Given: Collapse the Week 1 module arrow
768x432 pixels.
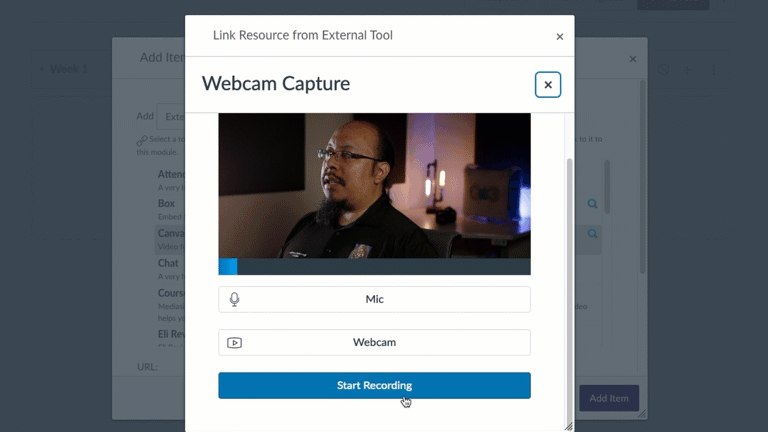Looking at the screenshot, I should coord(42,69).
